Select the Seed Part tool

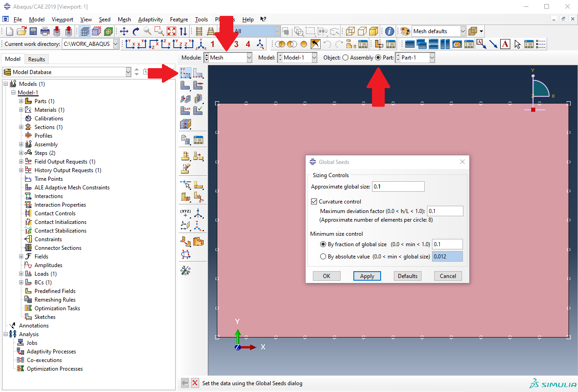pos(185,73)
